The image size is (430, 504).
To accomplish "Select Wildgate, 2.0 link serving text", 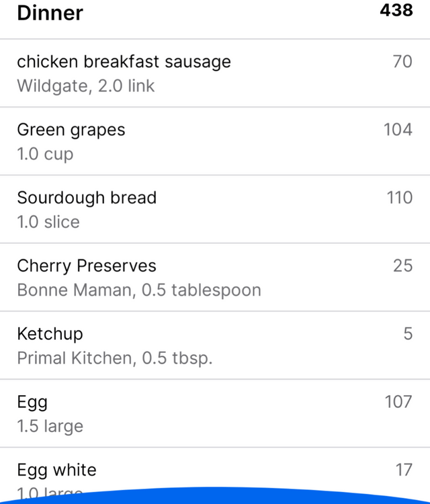I will [86, 86].
